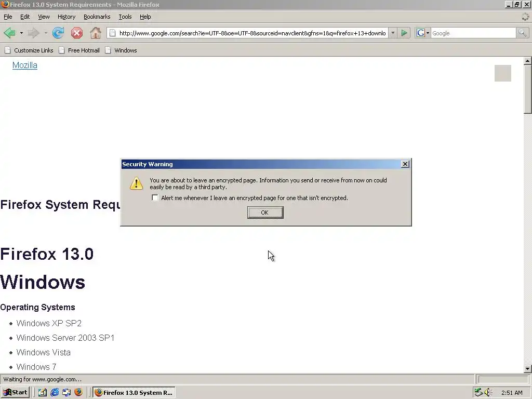Close the Security Warning dialog

click(x=405, y=164)
